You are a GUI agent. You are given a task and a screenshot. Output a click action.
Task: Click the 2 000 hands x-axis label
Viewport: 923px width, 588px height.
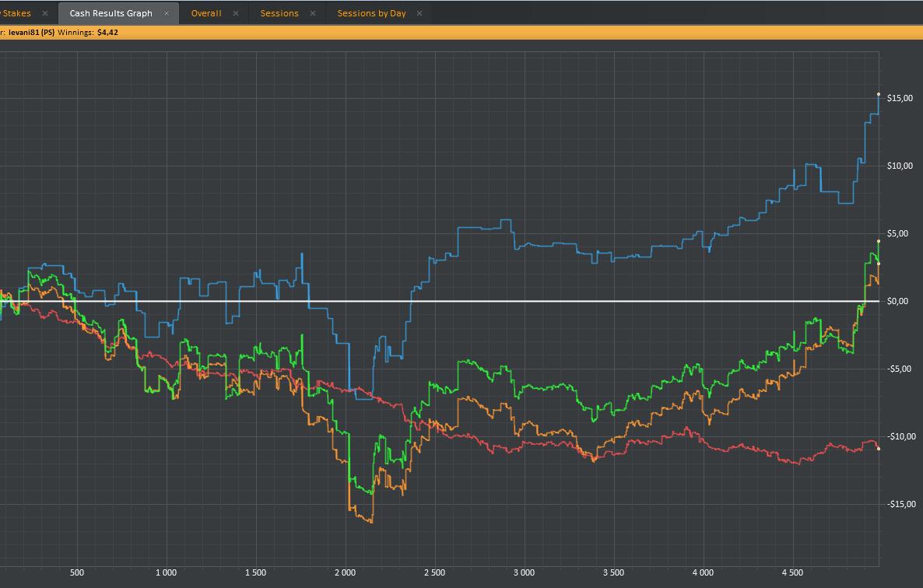[x=345, y=573]
